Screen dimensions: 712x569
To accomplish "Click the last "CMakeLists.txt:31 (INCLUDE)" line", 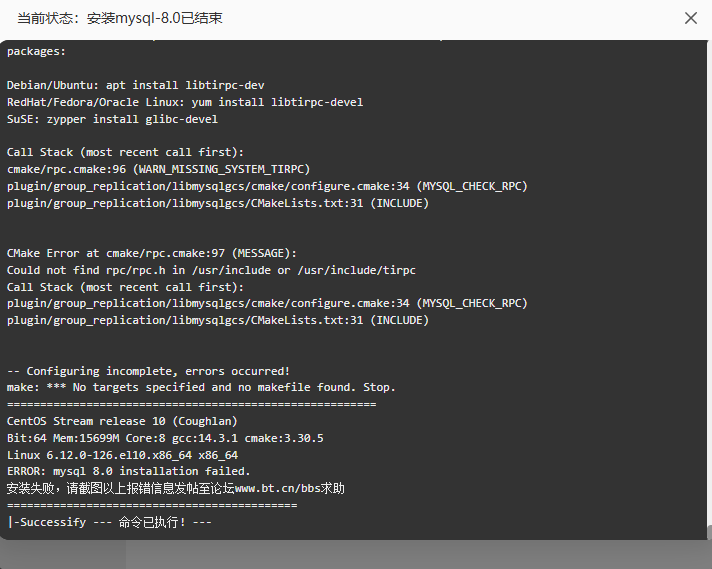I will pos(217,320).
